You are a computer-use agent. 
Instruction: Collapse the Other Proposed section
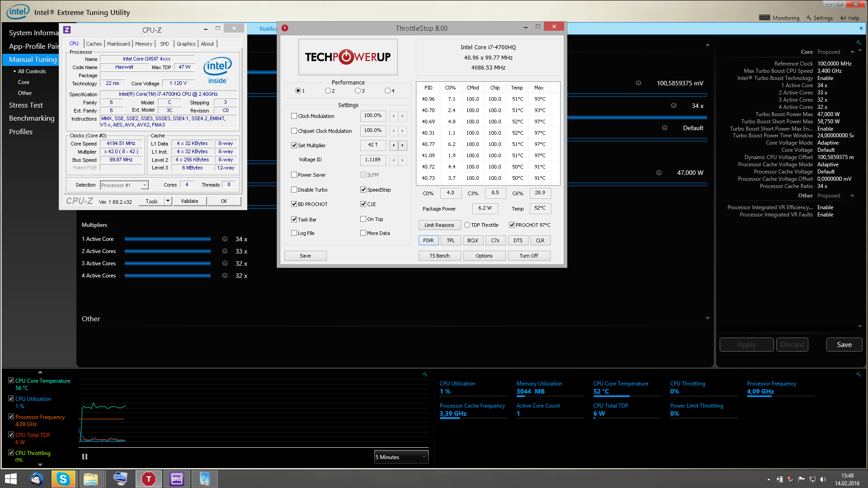pyautogui.click(x=852, y=196)
